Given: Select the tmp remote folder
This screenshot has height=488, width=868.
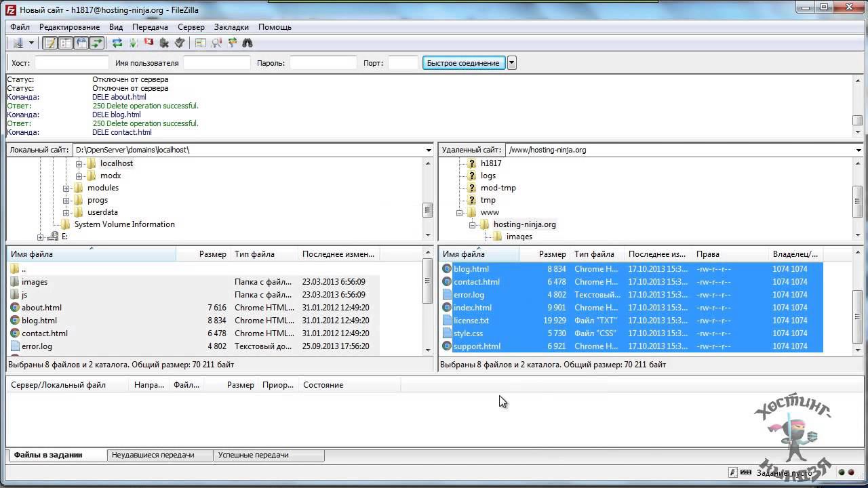Looking at the screenshot, I should 488,200.
